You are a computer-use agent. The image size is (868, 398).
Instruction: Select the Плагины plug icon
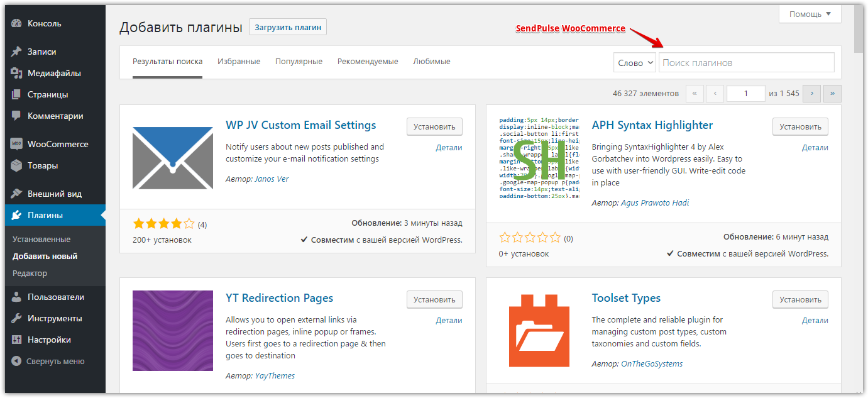(x=17, y=215)
